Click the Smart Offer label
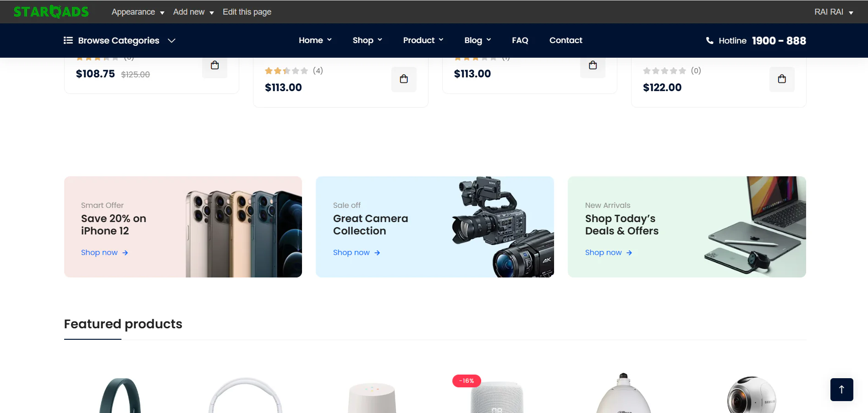The width and height of the screenshot is (868, 413). point(103,205)
